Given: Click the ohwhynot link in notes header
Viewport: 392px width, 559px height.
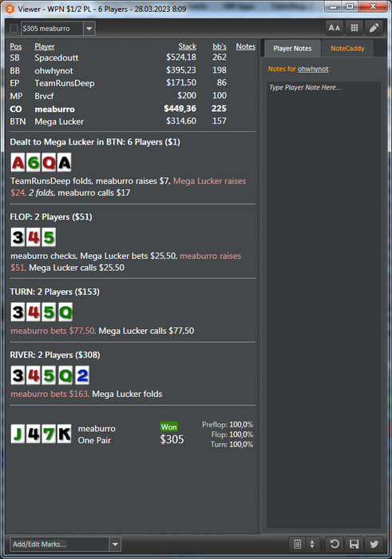Looking at the screenshot, I should [313, 69].
